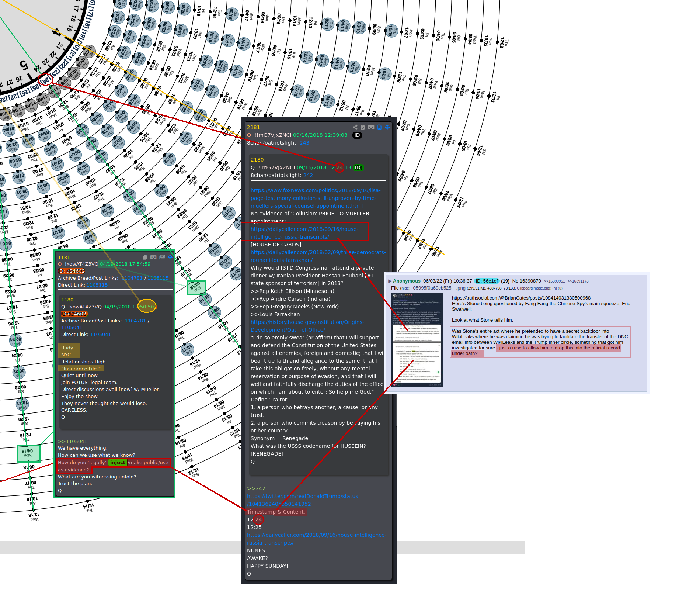Click the share icon on post 2181
The image size is (700, 591).
(355, 127)
